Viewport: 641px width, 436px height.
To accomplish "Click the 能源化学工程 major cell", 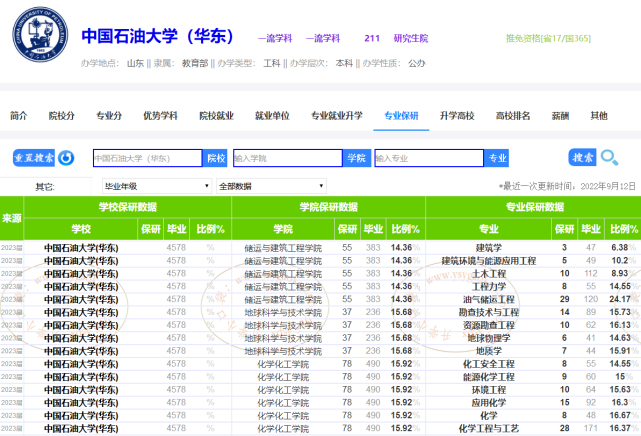I will point(489,377).
